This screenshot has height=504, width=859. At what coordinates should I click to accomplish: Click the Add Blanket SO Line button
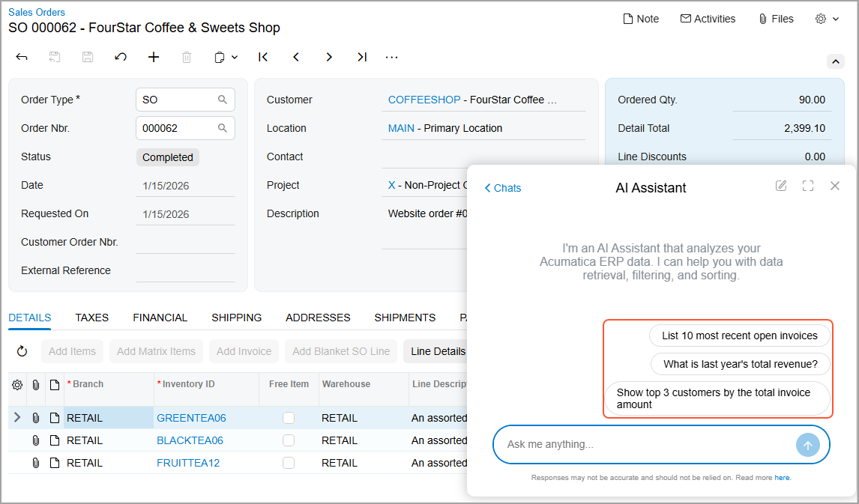tap(341, 351)
